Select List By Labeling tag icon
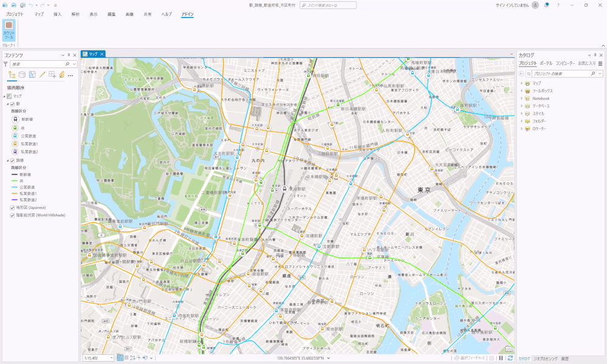This screenshot has width=607, height=364. click(x=61, y=75)
